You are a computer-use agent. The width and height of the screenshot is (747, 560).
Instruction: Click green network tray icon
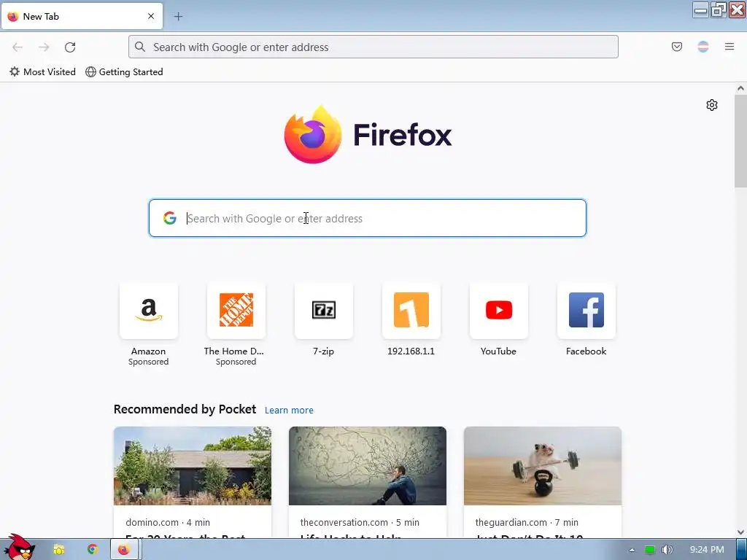[x=650, y=550]
